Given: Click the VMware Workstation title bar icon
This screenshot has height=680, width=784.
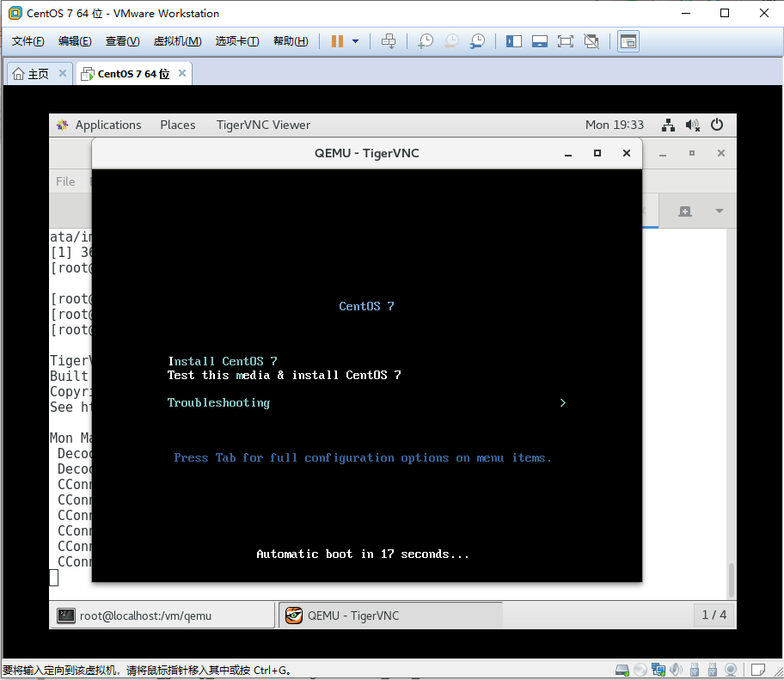Looking at the screenshot, I should click(15, 13).
